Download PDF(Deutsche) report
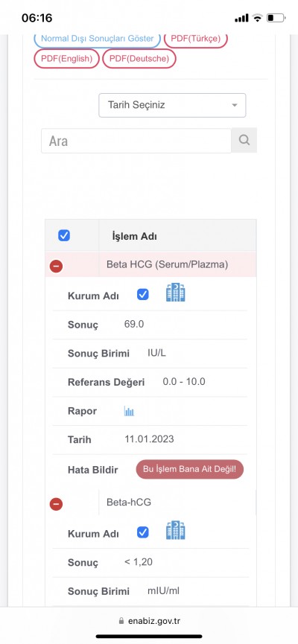 [x=139, y=59]
